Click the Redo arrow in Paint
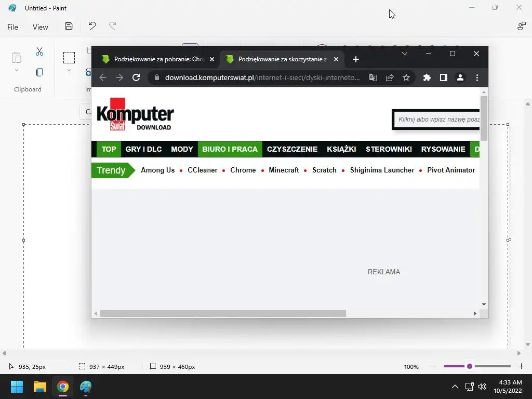This screenshot has width=532, height=399. pos(113,26)
